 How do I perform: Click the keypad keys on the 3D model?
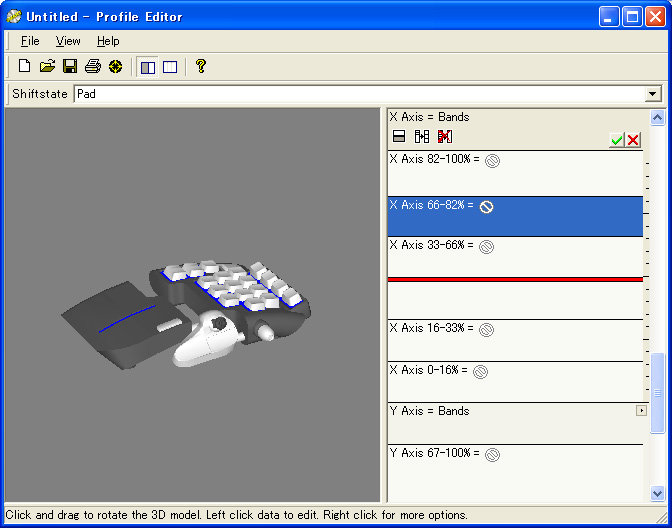tap(234, 284)
